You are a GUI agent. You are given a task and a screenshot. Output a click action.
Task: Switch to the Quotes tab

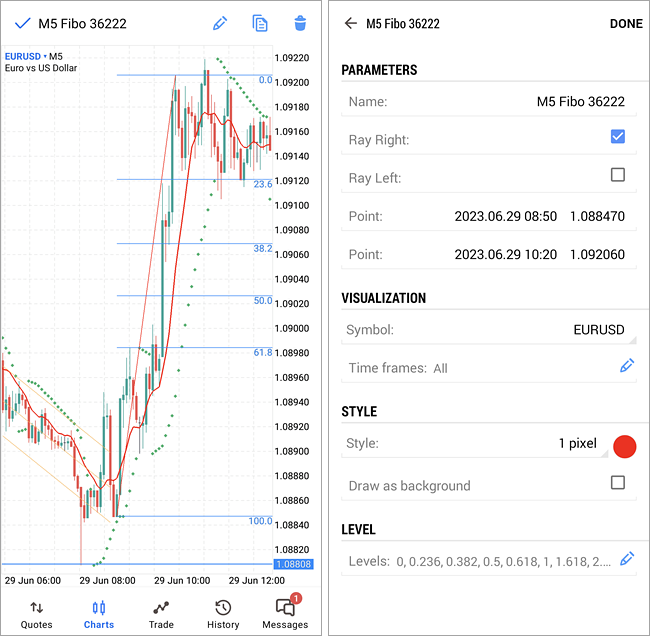tap(37, 612)
